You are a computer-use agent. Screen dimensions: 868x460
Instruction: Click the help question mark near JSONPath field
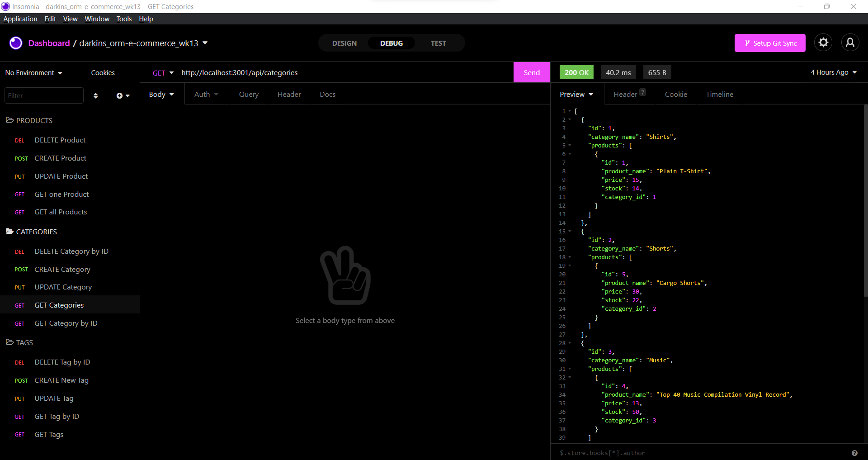pyautogui.click(x=855, y=453)
